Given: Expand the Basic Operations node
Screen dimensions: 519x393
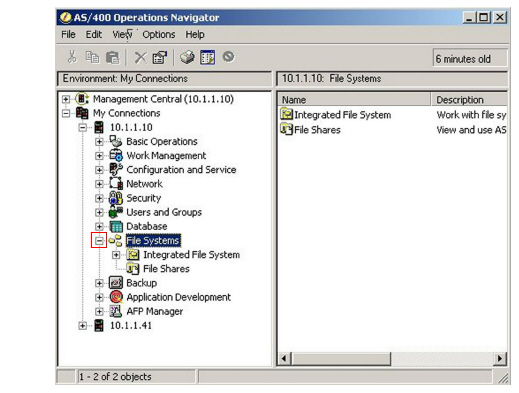Looking at the screenshot, I should 99,142.
